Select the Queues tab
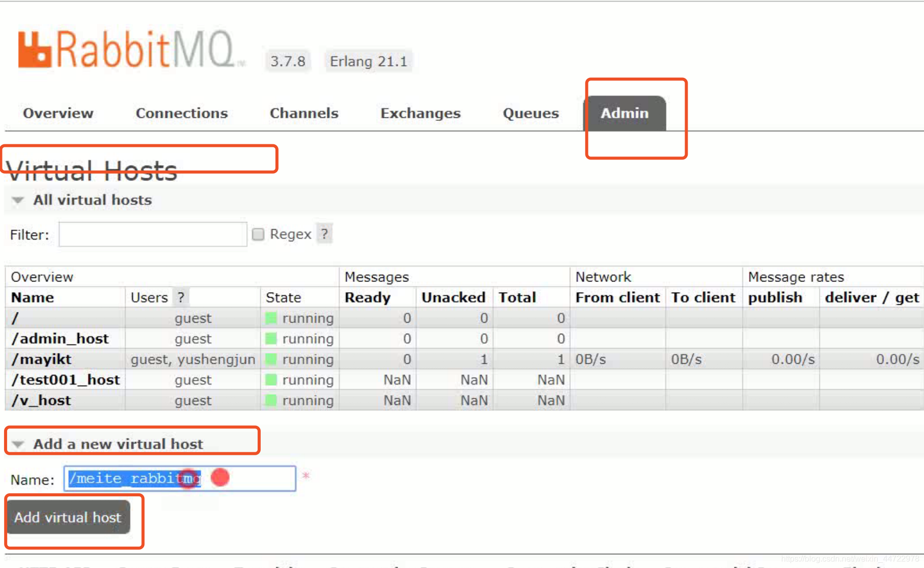The width and height of the screenshot is (924, 568). tap(531, 113)
